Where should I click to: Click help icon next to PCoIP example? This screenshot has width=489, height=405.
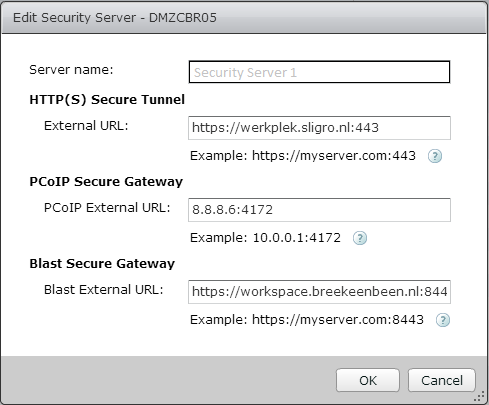coord(360,238)
